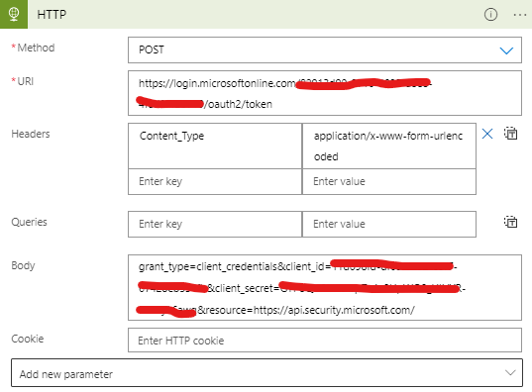
Task: Click the /oauth2/token text in URI
Action: click(238, 104)
